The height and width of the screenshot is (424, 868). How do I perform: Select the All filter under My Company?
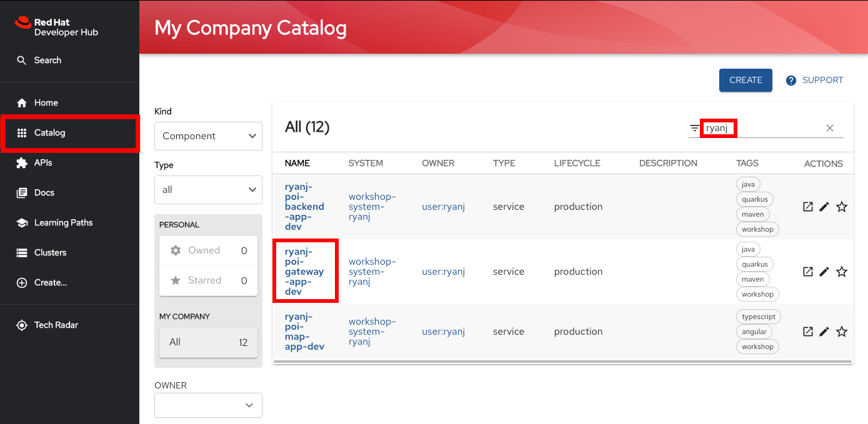click(x=208, y=342)
